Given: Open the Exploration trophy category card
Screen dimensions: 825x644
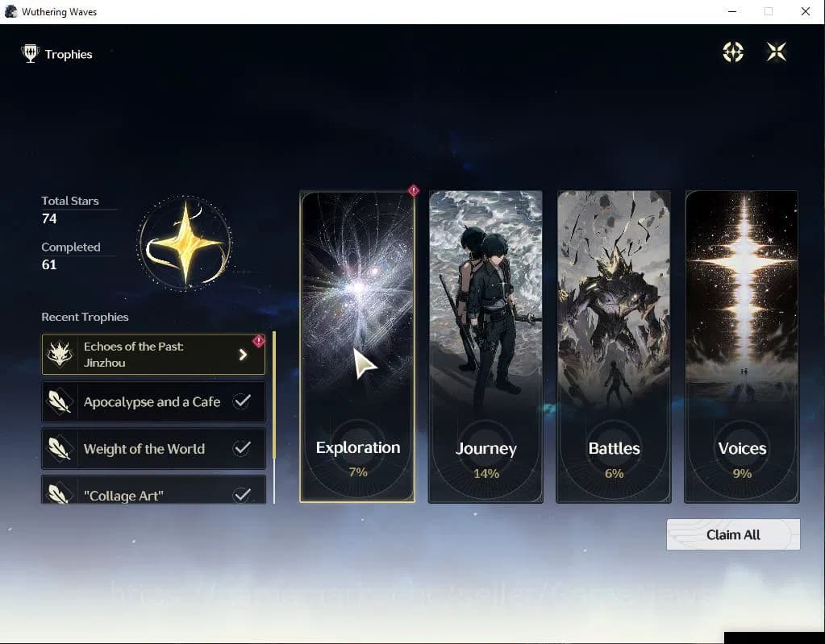Looking at the screenshot, I should click(x=357, y=347).
